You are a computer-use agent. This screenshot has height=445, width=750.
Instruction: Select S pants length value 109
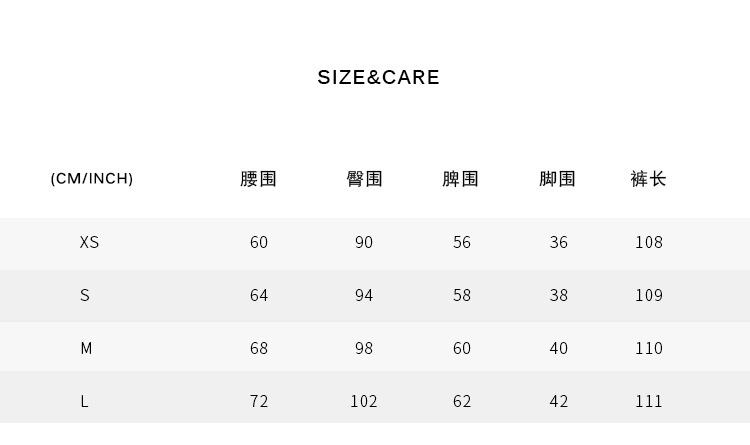[649, 295]
